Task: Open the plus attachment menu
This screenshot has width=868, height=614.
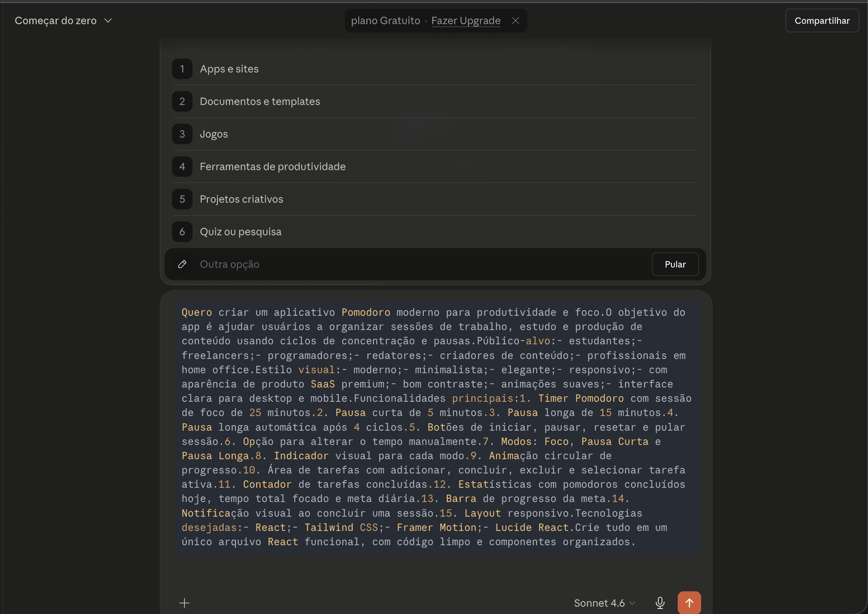Action: coord(184,603)
